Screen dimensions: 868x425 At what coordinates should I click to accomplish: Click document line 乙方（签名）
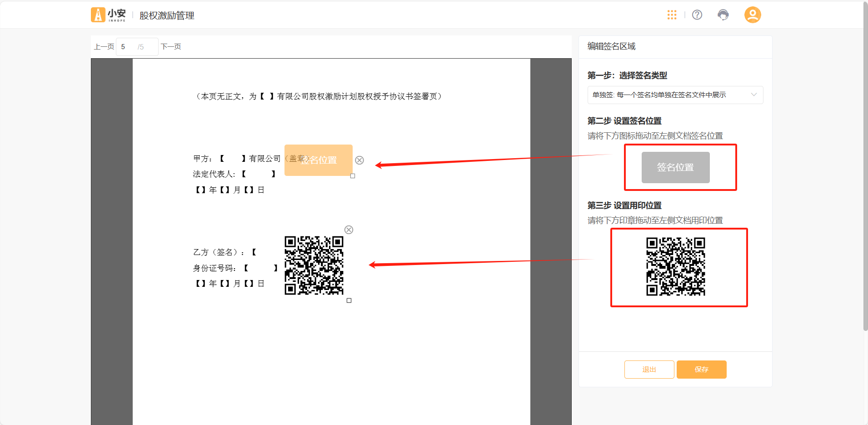(x=225, y=252)
